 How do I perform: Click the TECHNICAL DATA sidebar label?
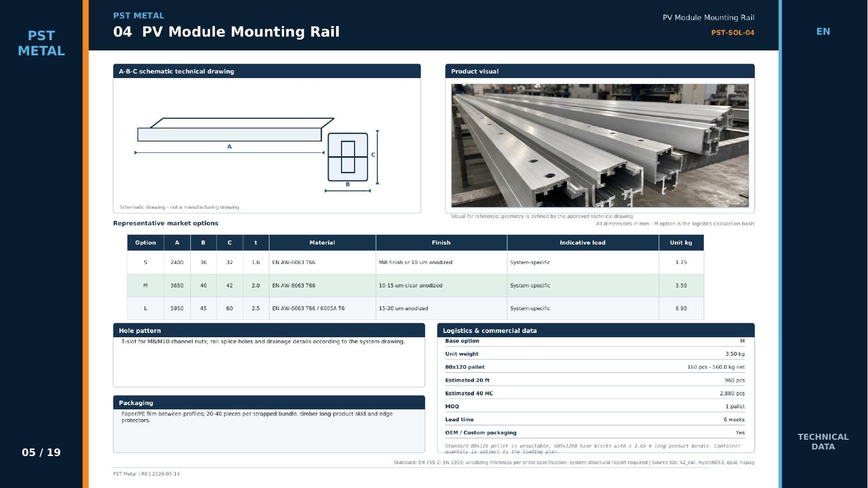click(823, 442)
